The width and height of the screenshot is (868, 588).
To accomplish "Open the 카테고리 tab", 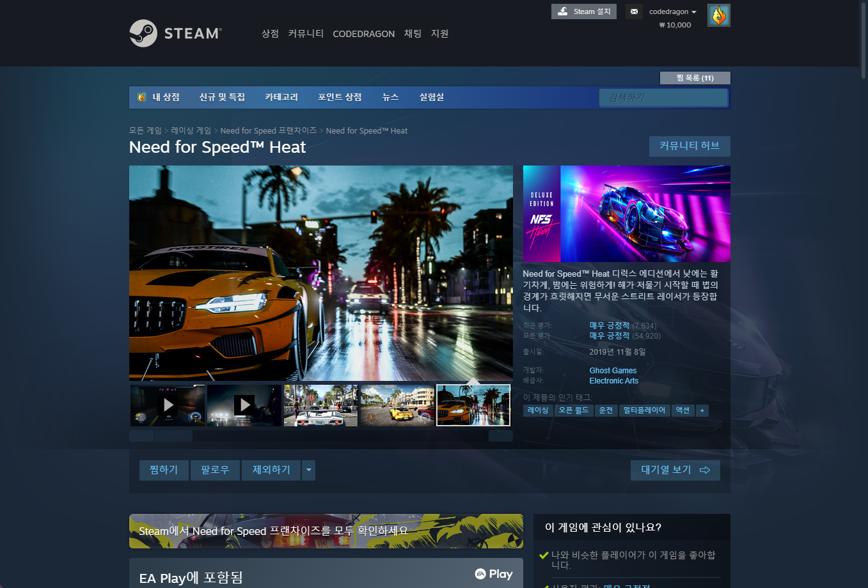I will coord(281,97).
